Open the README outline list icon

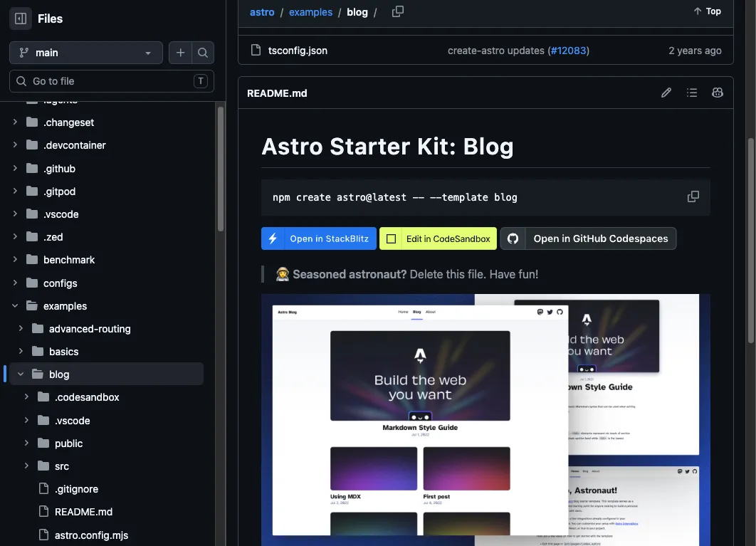(692, 93)
